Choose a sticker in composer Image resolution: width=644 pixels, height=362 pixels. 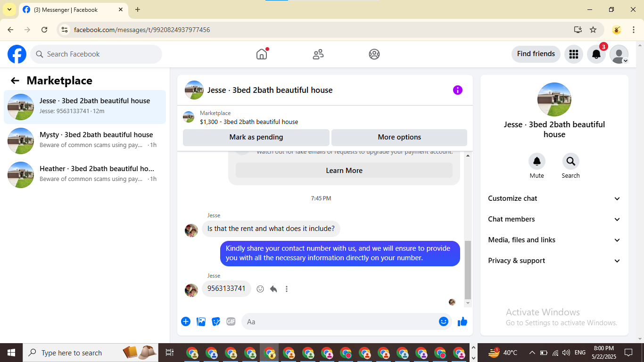pos(216,321)
